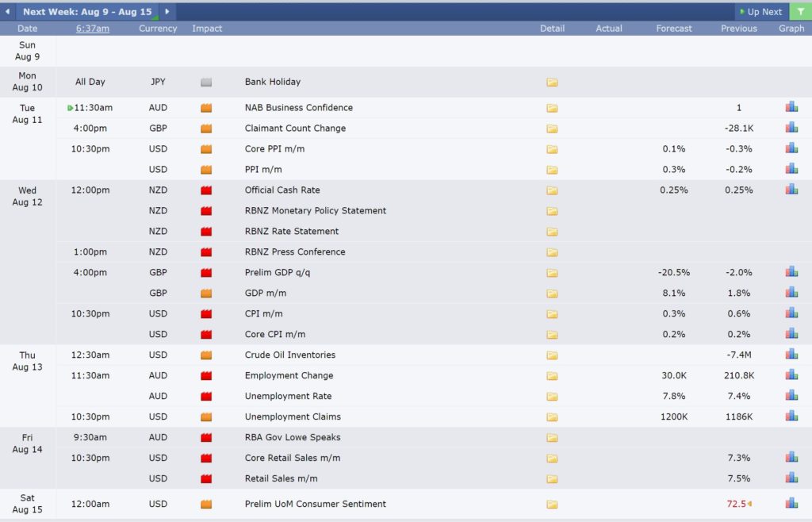This screenshot has height=522, width=812.
Task: Show graph for CPI m/m
Action: [x=791, y=313]
